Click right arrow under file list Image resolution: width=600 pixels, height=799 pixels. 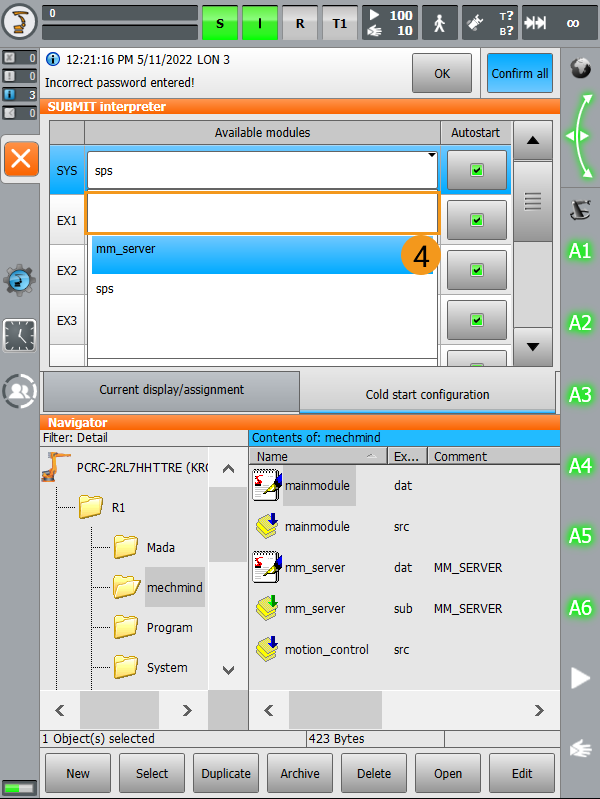click(x=539, y=710)
